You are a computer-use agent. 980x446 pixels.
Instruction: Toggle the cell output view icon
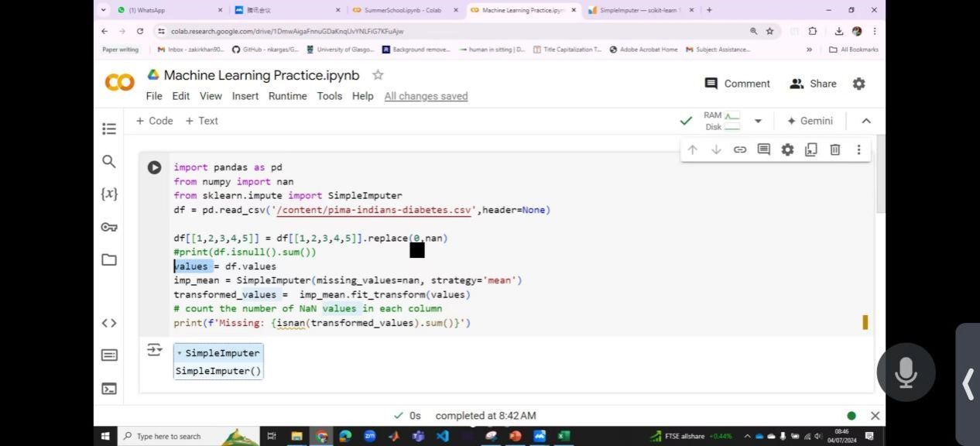coord(155,350)
